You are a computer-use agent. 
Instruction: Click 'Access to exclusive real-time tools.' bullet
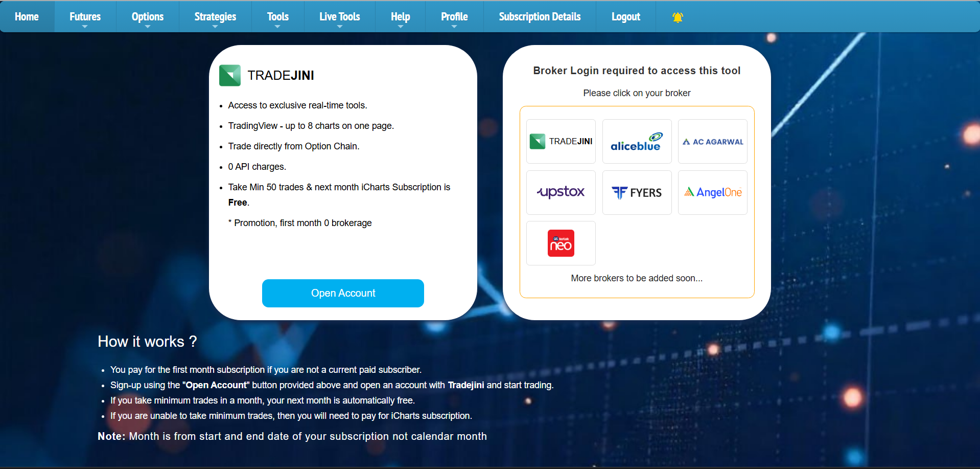(297, 105)
